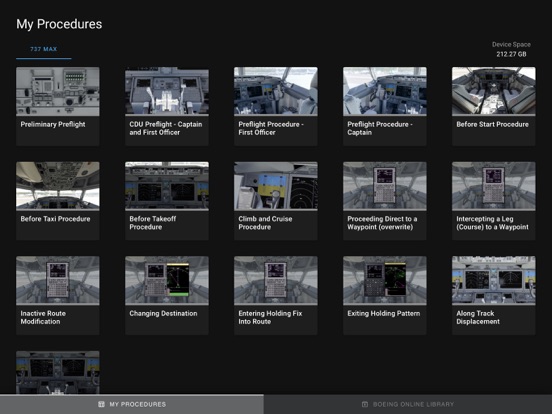Open Intercepting a Leg (Course) to a Waypoint

(494, 201)
